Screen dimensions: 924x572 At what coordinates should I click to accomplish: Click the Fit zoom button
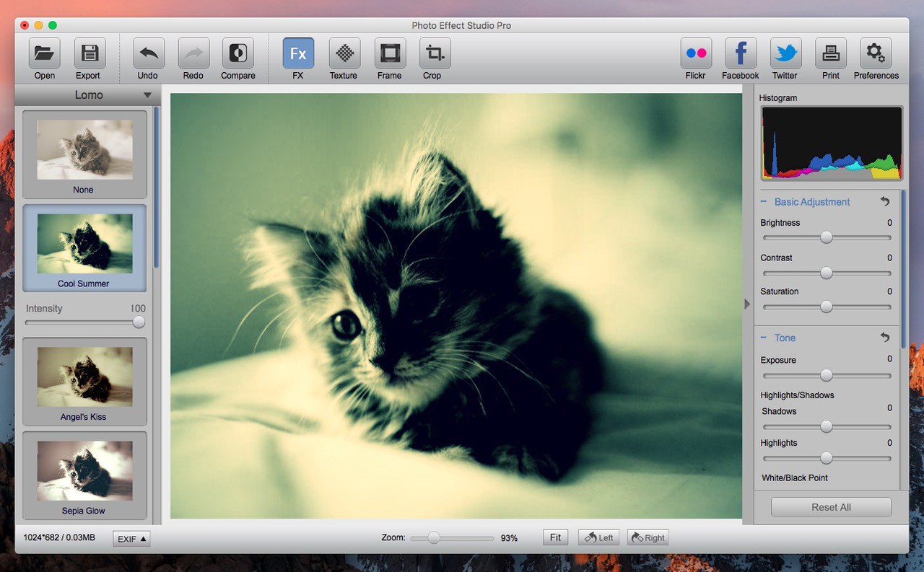[x=555, y=537]
